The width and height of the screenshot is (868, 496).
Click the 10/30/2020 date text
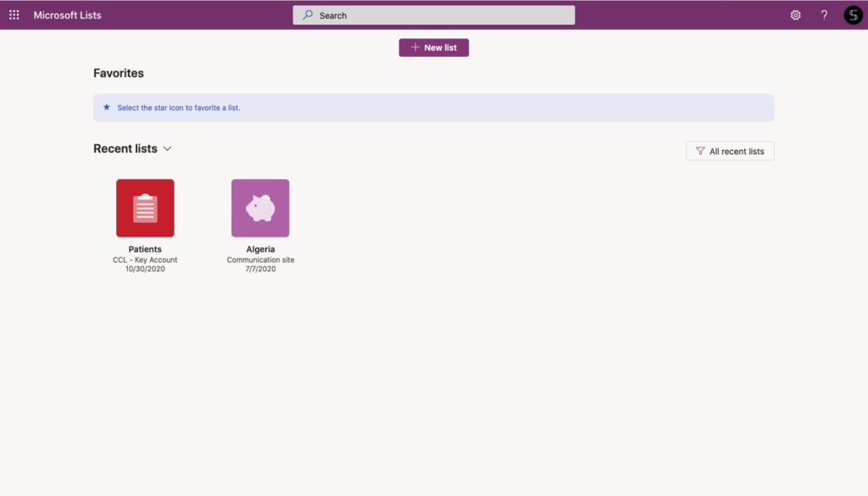click(x=145, y=269)
